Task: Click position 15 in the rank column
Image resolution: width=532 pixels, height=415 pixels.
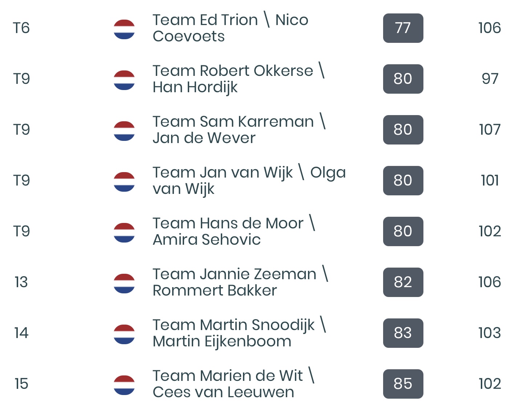Action: pyautogui.click(x=21, y=384)
